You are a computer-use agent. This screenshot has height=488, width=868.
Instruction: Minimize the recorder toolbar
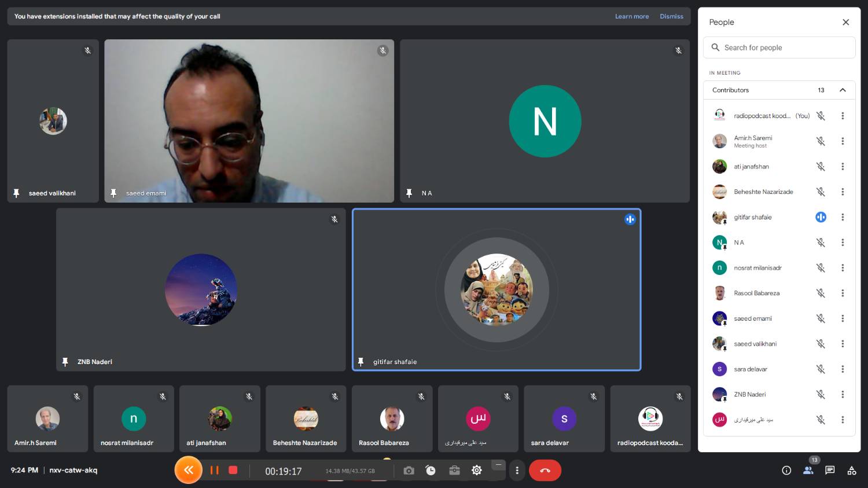[x=498, y=464]
